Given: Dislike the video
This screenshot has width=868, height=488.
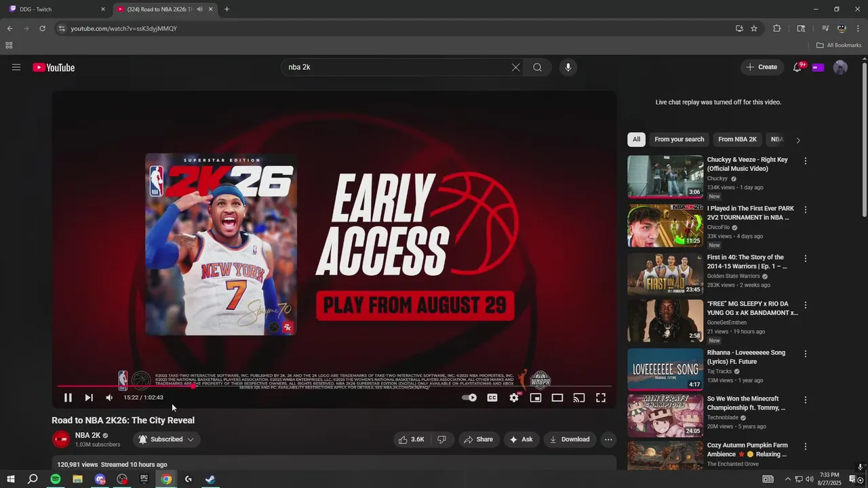Looking at the screenshot, I should point(441,439).
